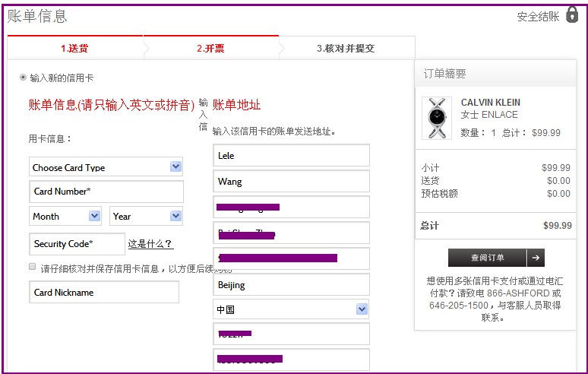Select the 输入新的信用卡 radio button
Viewport: 588px width, 374px height.
(23, 78)
